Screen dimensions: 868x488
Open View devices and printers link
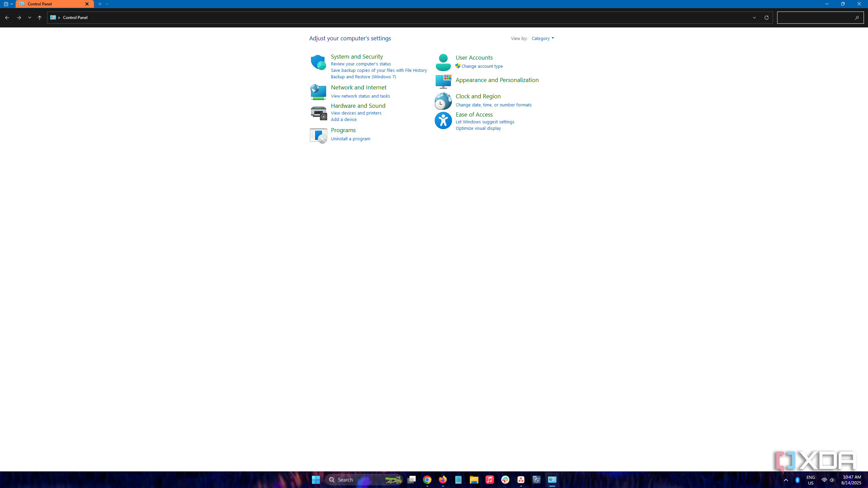pyautogui.click(x=356, y=113)
